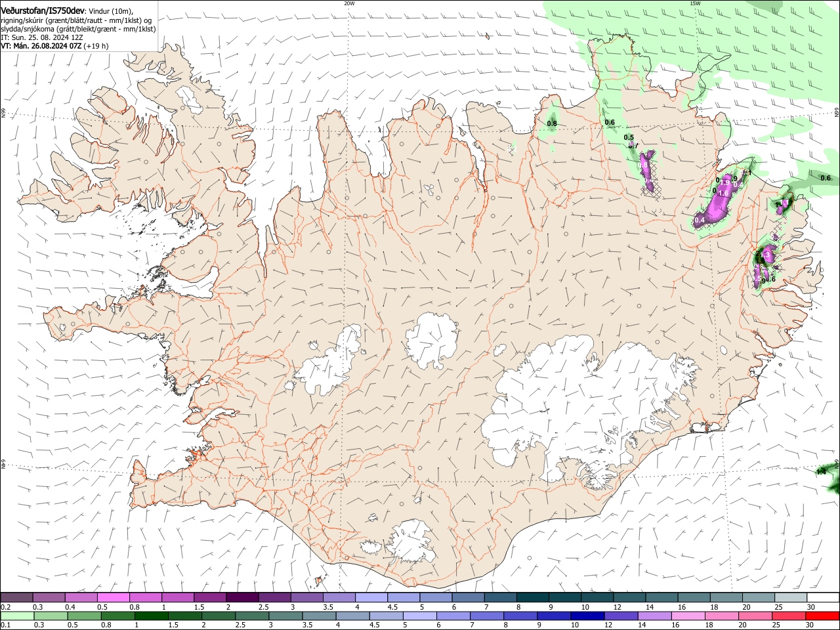Screen dimensions: 840x630
Task: Click the Veðurstofan/IS750dev title text
Action: [42, 11]
